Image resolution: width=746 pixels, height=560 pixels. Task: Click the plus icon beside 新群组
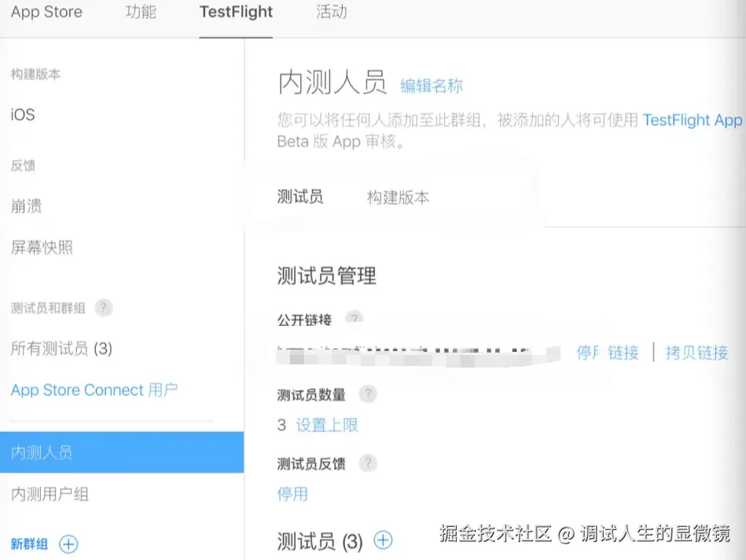point(68,544)
